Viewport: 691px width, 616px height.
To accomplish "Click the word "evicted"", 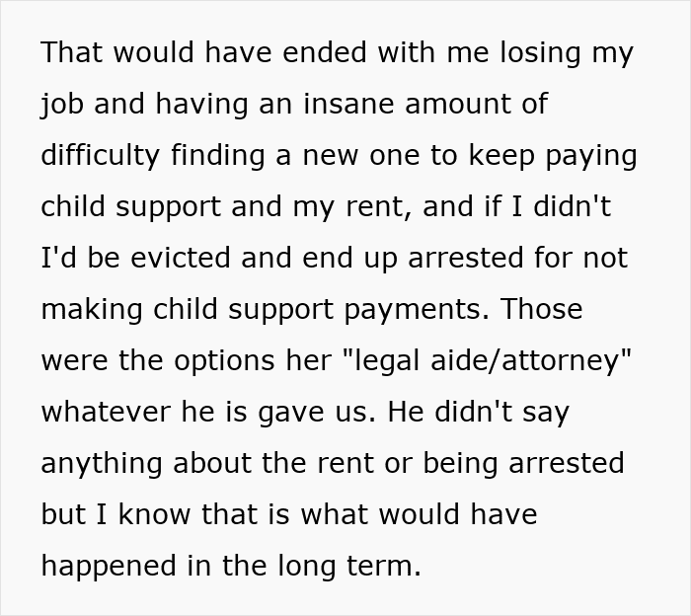I will pos(188,258).
